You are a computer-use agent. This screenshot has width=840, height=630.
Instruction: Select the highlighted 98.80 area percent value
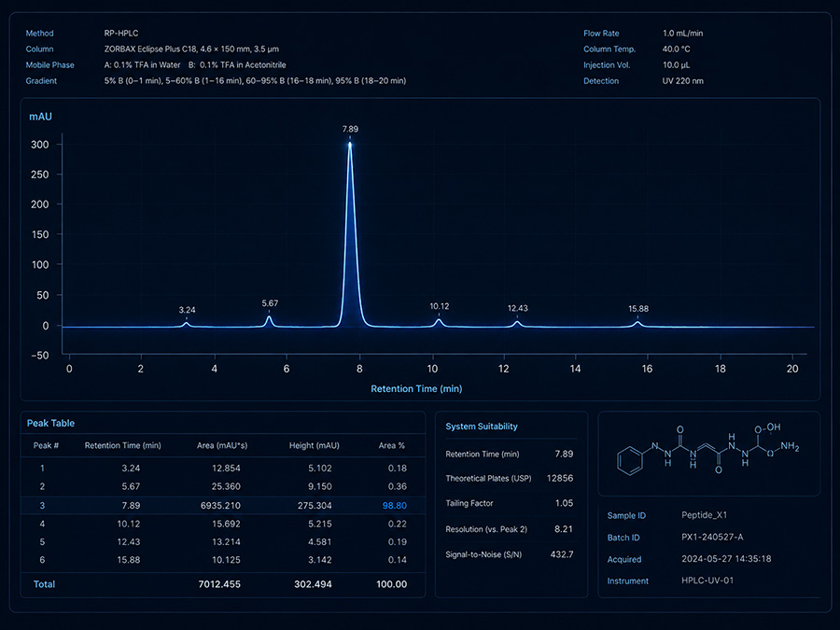click(x=394, y=506)
